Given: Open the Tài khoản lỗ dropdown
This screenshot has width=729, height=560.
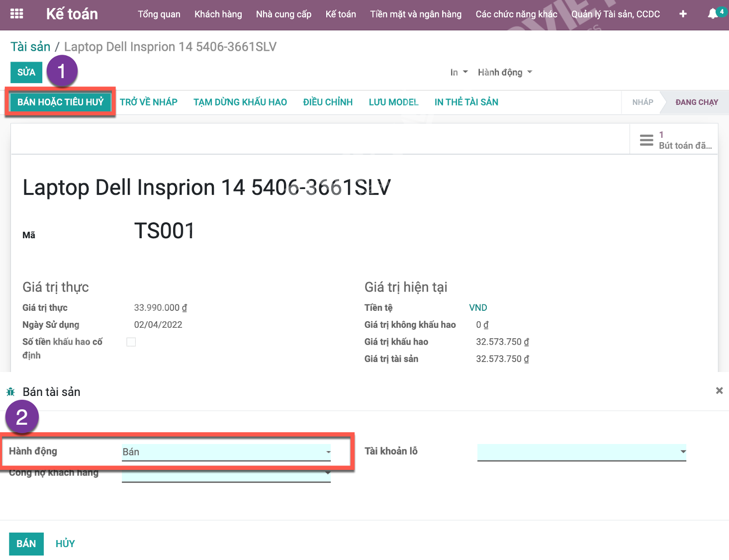Looking at the screenshot, I should coord(582,452).
